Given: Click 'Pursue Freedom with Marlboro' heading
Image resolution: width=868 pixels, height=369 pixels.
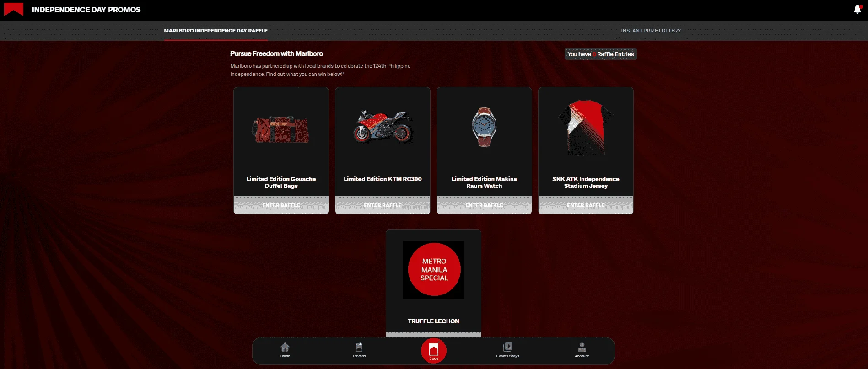Looking at the screenshot, I should pyautogui.click(x=276, y=53).
